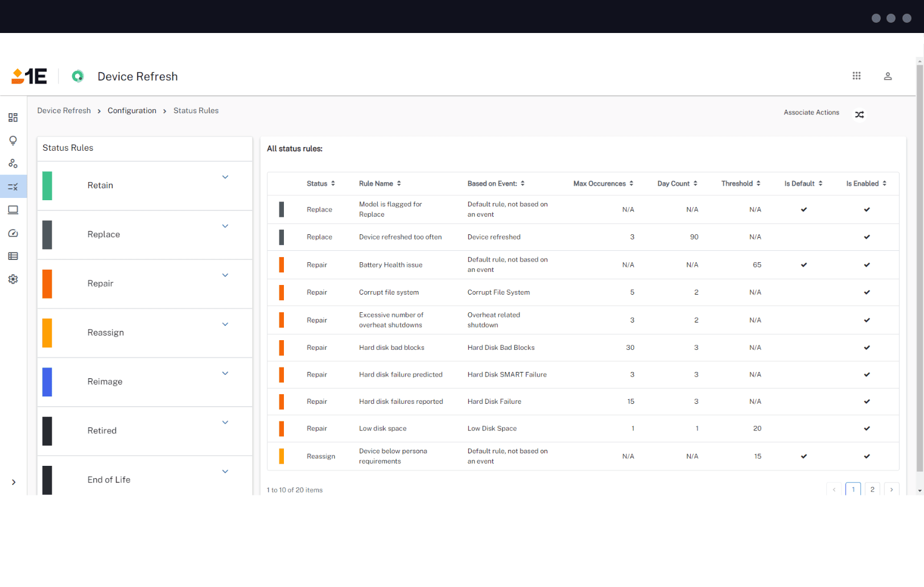Click the connections/workflow icon in sidebar
Image resolution: width=924 pixels, height=587 pixels.
[13, 163]
